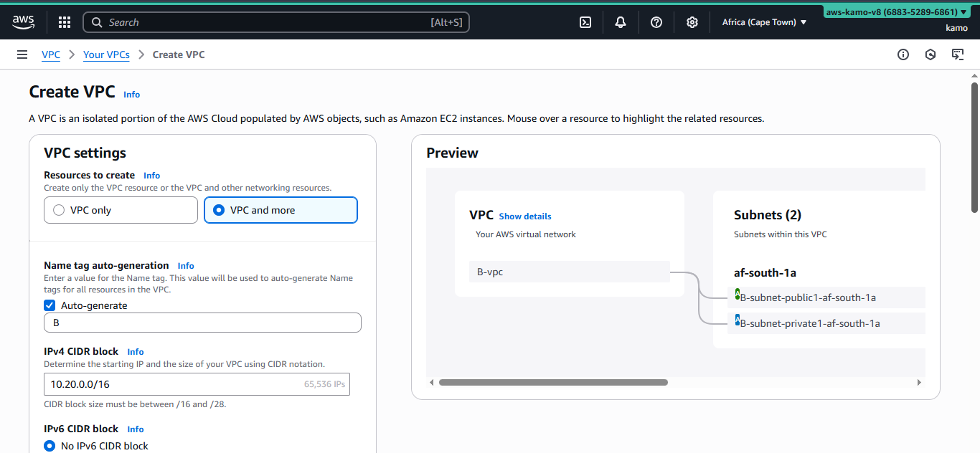The width and height of the screenshot is (980, 453).
Task: Open the Services grid menu
Action: (x=64, y=22)
